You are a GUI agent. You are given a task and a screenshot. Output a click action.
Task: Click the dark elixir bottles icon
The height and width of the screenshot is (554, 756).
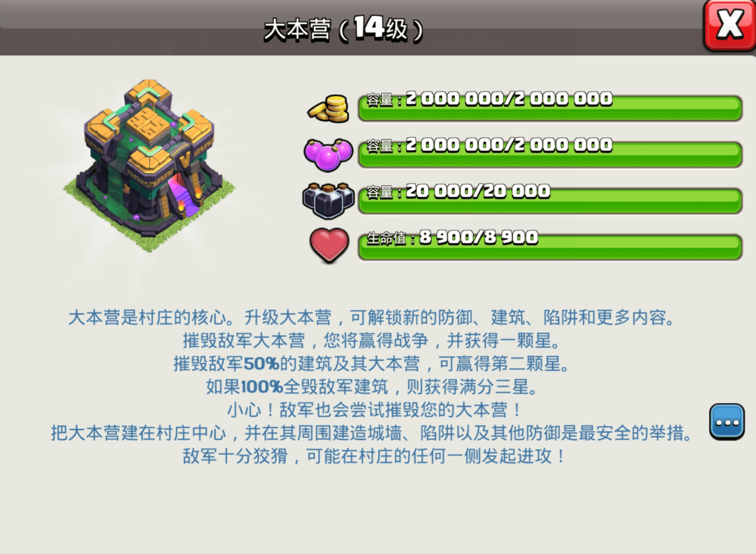click(x=329, y=200)
